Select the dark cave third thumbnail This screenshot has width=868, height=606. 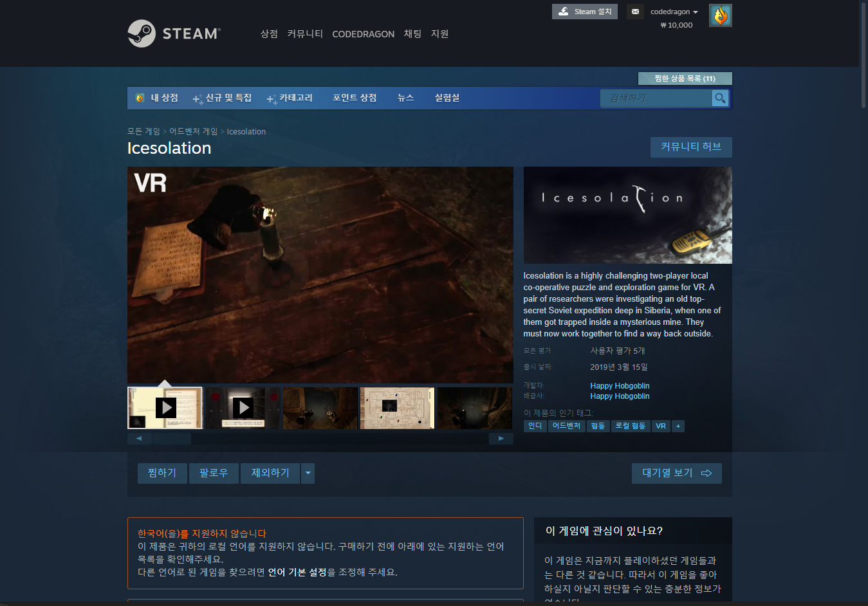(x=320, y=408)
